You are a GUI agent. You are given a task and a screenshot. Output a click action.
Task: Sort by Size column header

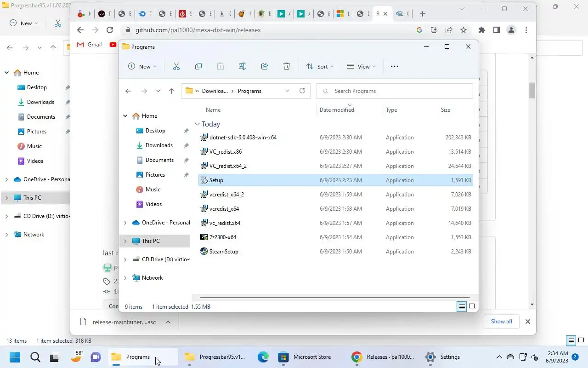pyautogui.click(x=446, y=110)
